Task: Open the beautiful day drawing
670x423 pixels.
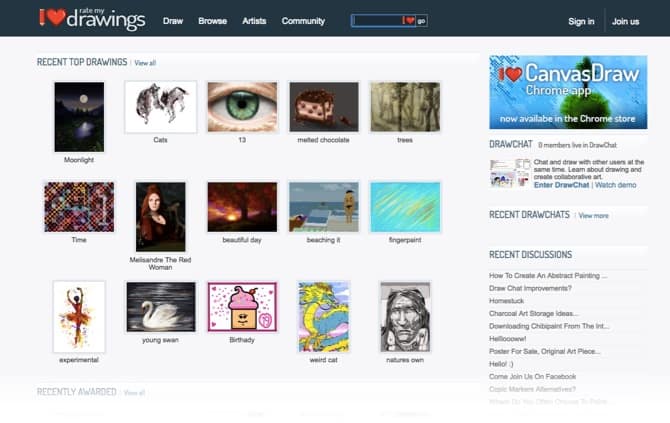Action: 242,207
